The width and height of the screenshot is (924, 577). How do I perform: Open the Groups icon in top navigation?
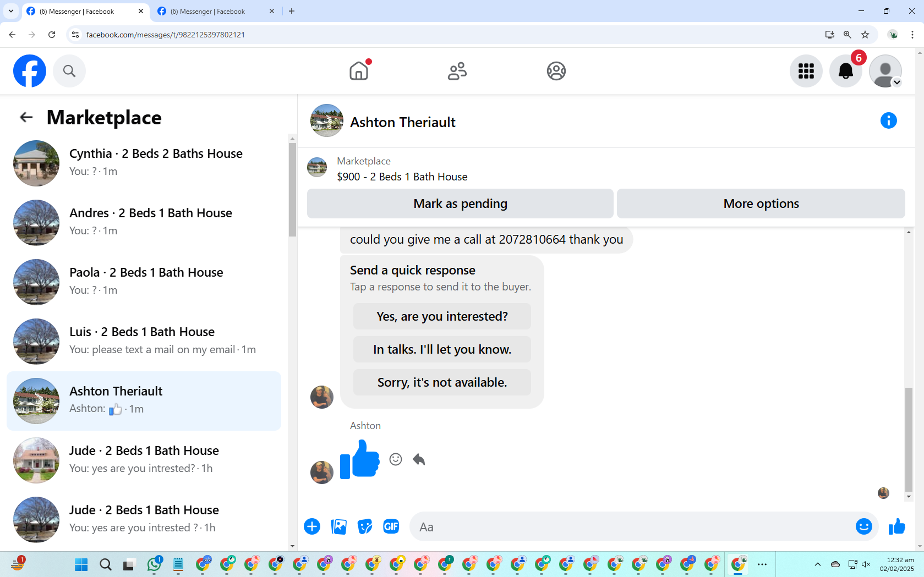tap(556, 71)
